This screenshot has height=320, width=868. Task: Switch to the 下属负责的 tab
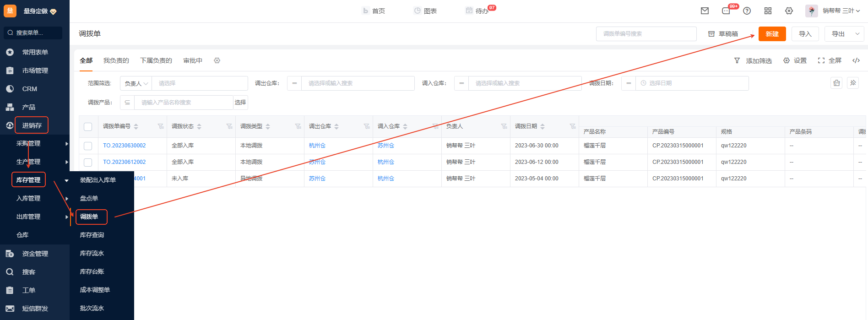156,60
